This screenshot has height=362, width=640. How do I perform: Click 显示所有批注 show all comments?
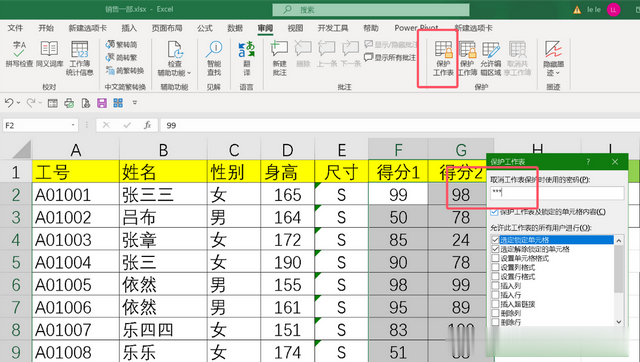pyautogui.click(x=390, y=57)
